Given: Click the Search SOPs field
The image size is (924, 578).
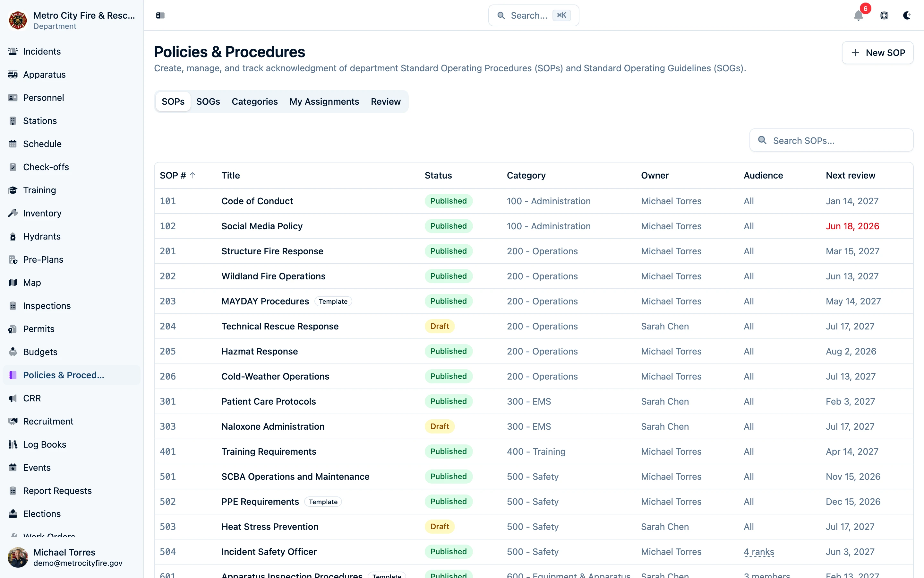Looking at the screenshot, I should tap(831, 140).
